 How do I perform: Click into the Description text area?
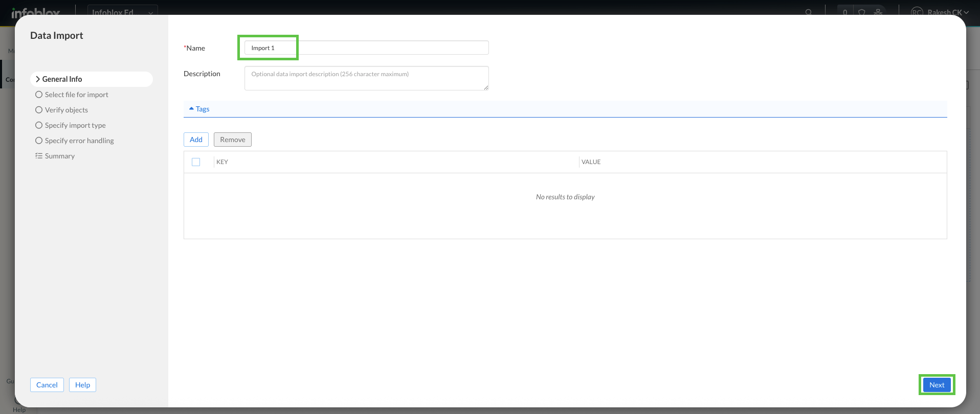tap(366, 78)
